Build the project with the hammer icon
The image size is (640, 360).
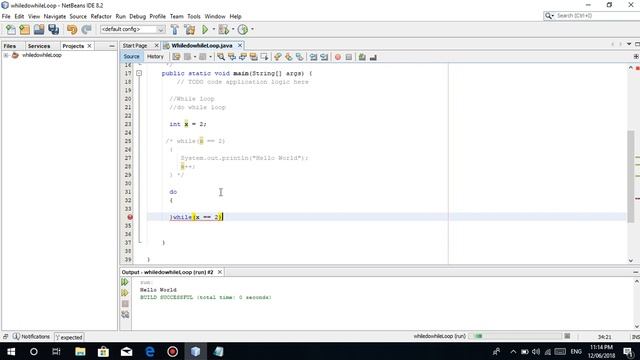[x=175, y=29]
